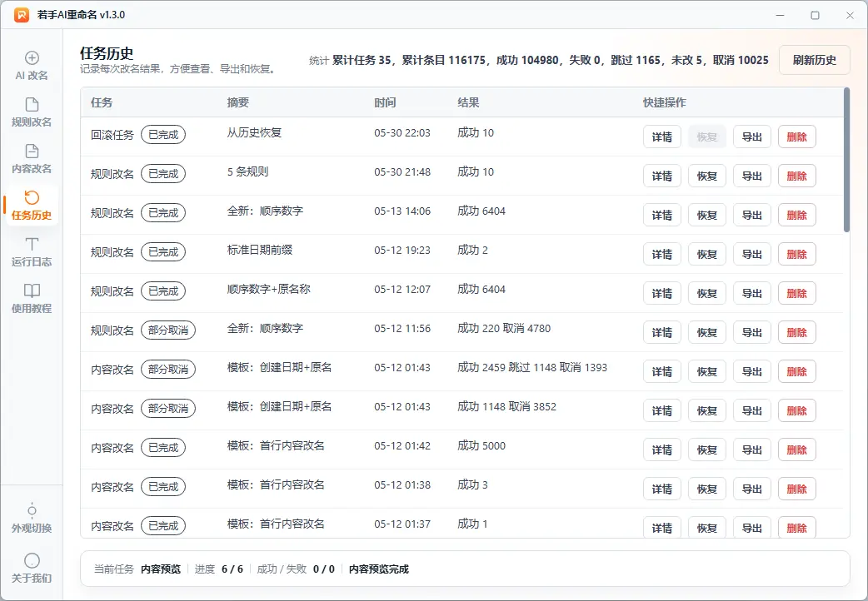The height and width of the screenshot is (601, 868).
Task: Export the 05-12 01:38 task
Action: pyautogui.click(x=751, y=489)
